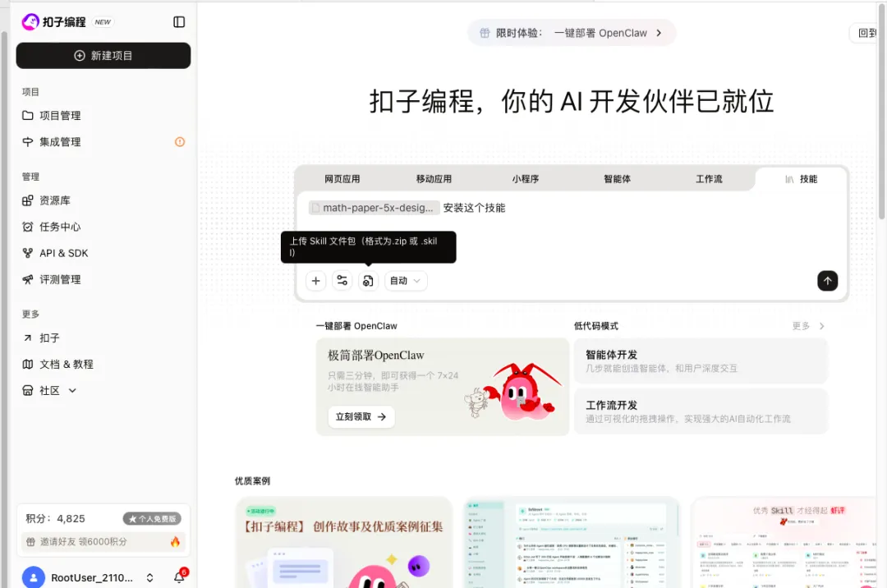The width and height of the screenshot is (887, 588).
Task: Click the books icon on 技能 tab
Action: pyautogui.click(x=789, y=179)
